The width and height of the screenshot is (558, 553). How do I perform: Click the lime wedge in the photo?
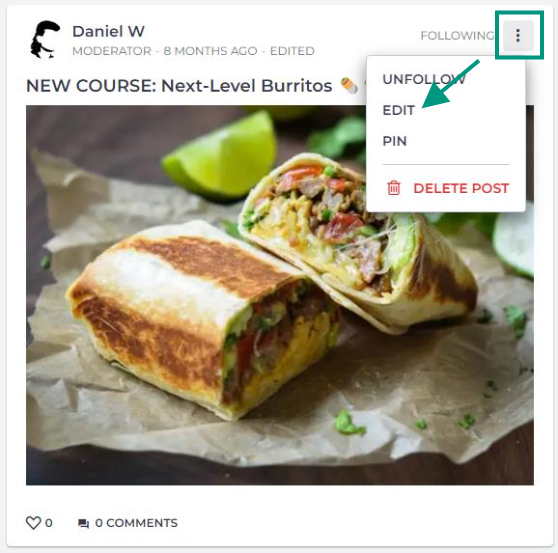click(222, 156)
